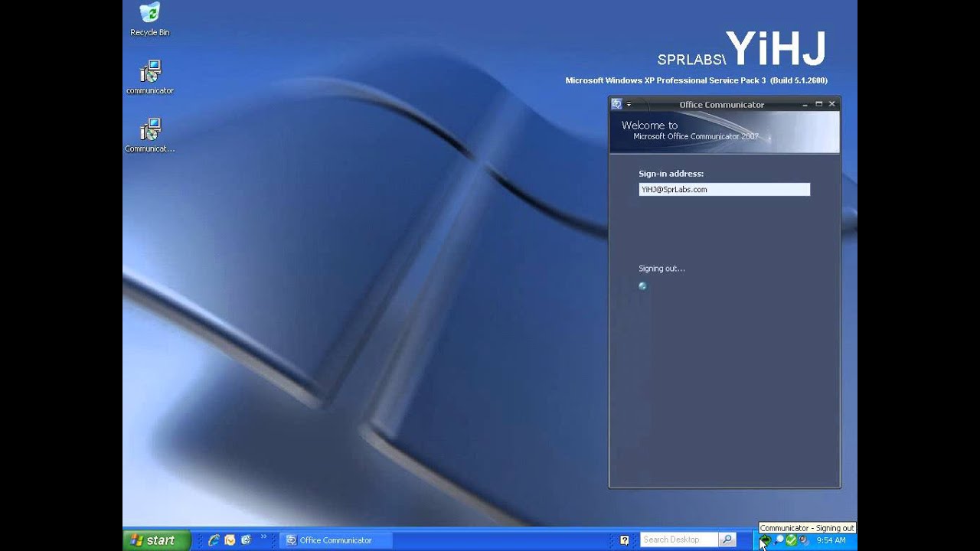Click the Search Desktop text box
This screenshot has height=551, width=980.
pyautogui.click(x=678, y=540)
